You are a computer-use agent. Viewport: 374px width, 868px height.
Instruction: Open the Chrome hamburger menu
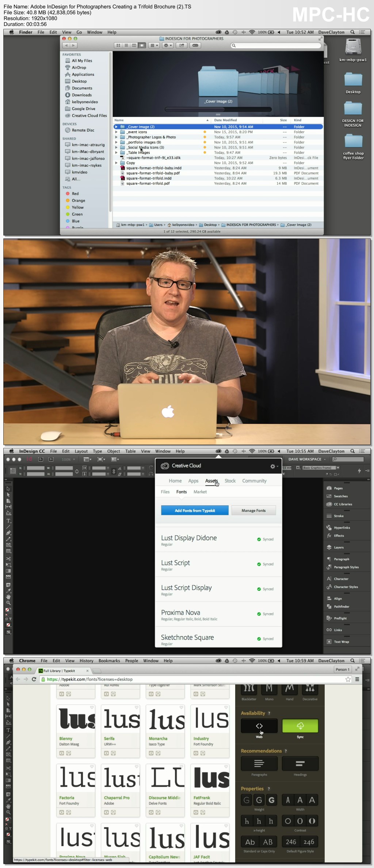point(357,679)
